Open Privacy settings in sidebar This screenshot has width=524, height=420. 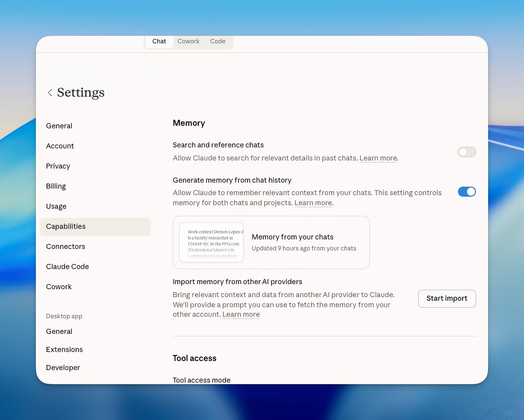58,166
